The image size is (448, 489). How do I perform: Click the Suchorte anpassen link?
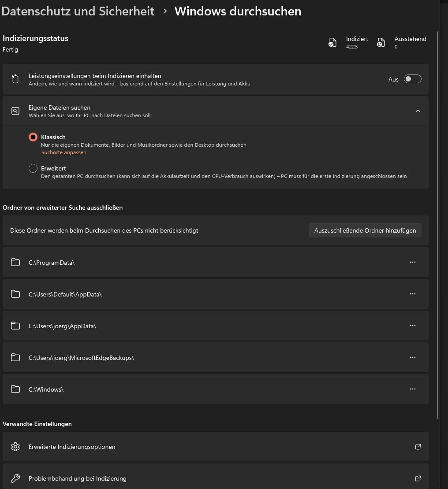[64, 152]
